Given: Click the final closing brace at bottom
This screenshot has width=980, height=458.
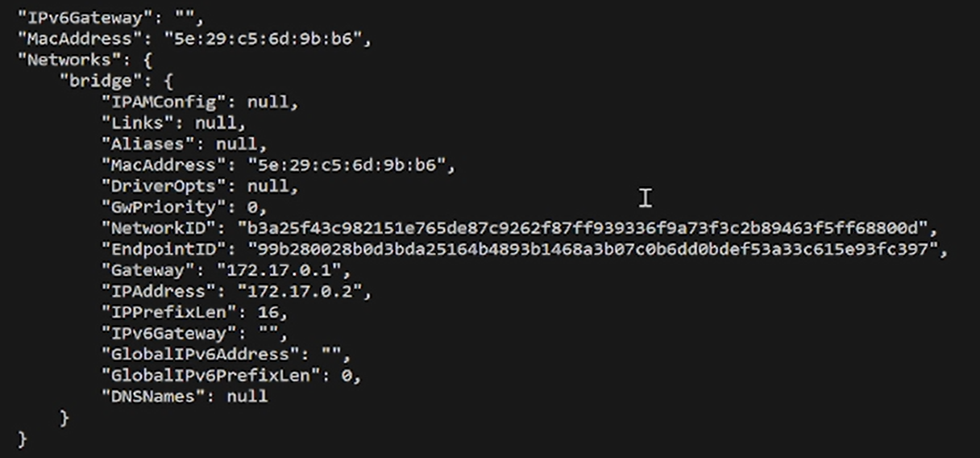Looking at the screenshot, I should point(23,439).
